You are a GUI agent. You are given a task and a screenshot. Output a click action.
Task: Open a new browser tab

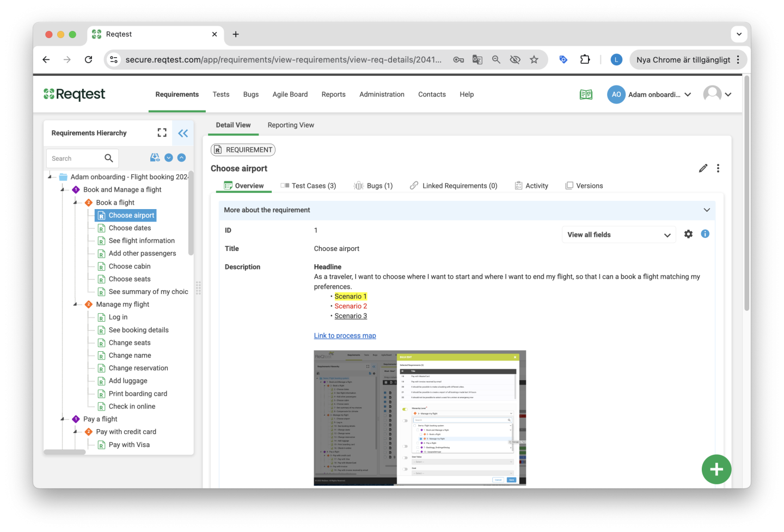click(x=236, y=34)
